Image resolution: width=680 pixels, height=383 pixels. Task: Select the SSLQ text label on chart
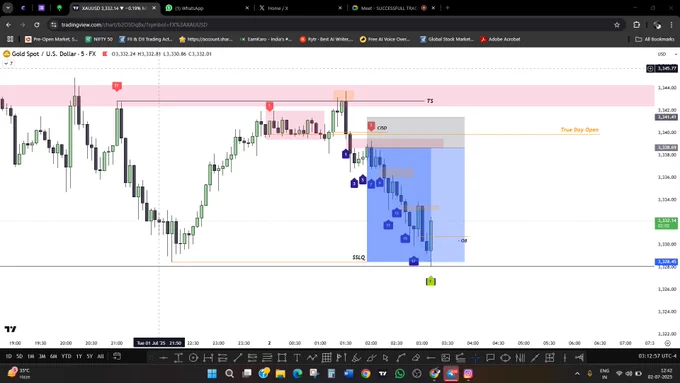pos(359,258)
